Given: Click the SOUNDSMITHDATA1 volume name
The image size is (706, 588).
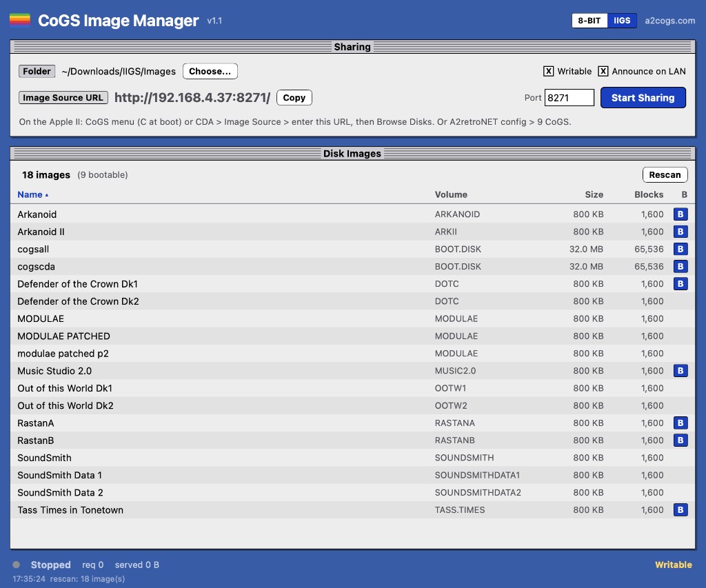Looking at the screenshot, I should click(x=477, y=476).
